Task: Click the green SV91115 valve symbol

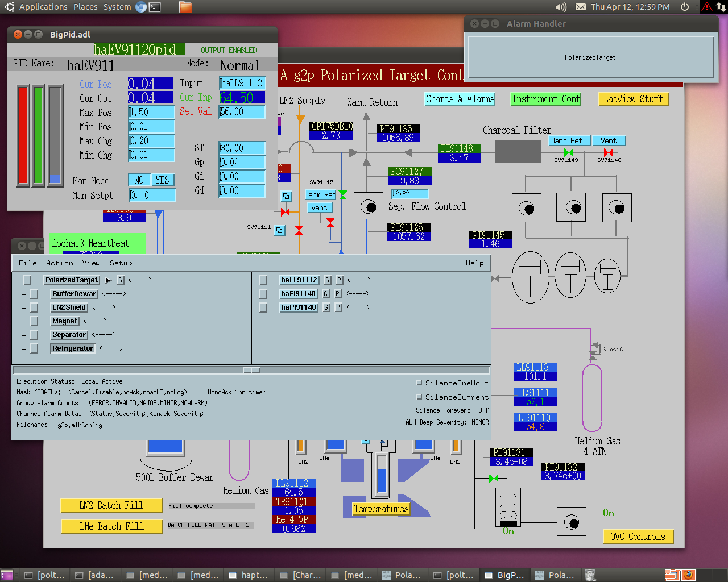Action: [x=342, y=195]
